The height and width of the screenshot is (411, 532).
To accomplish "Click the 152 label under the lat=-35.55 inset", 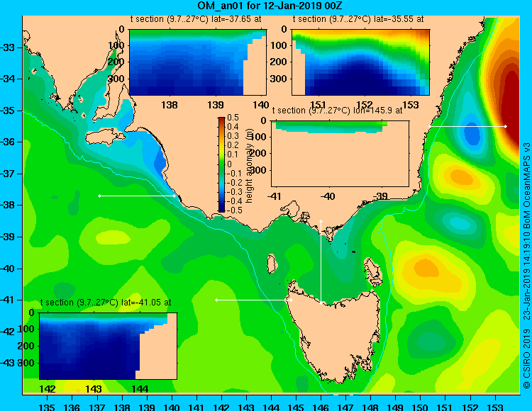I will point(364,105).
